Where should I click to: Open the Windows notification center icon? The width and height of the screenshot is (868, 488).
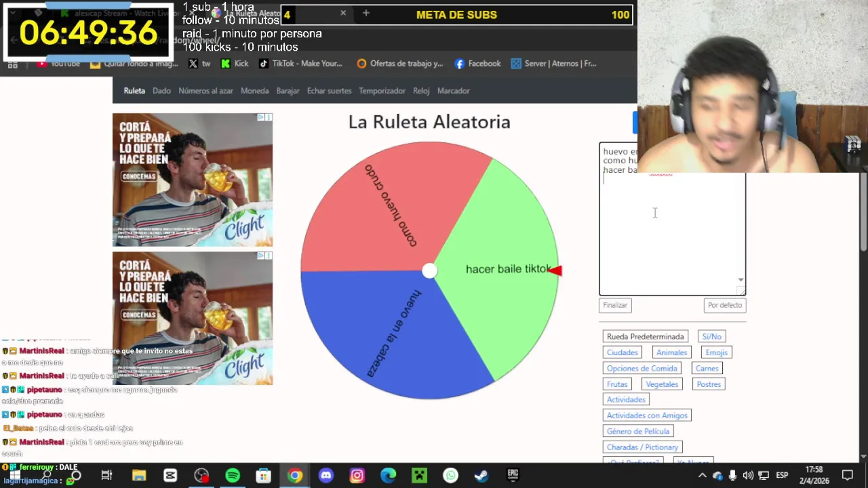click(848, 476)
